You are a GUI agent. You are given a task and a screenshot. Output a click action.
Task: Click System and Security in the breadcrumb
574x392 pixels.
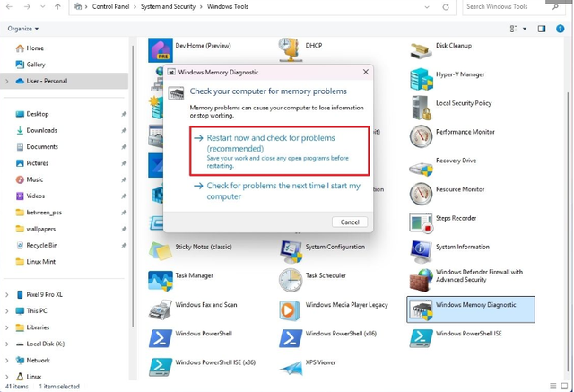(x=168, y=6)
